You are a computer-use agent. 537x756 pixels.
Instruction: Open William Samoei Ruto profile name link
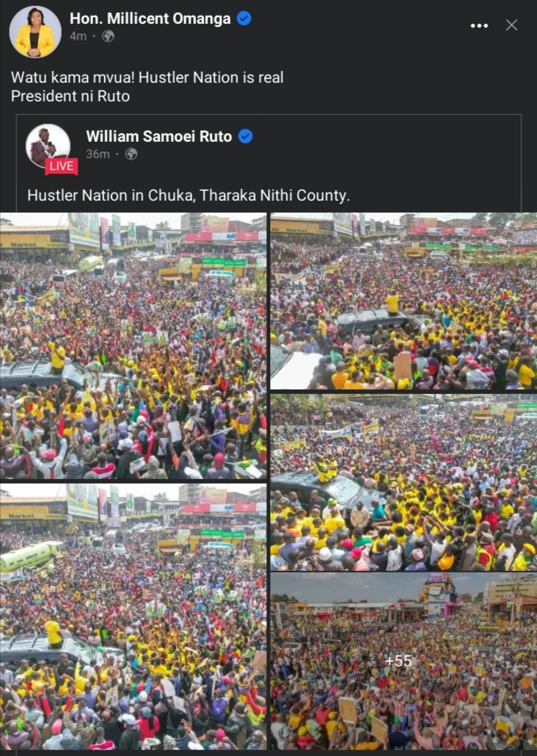pos(159,137)
